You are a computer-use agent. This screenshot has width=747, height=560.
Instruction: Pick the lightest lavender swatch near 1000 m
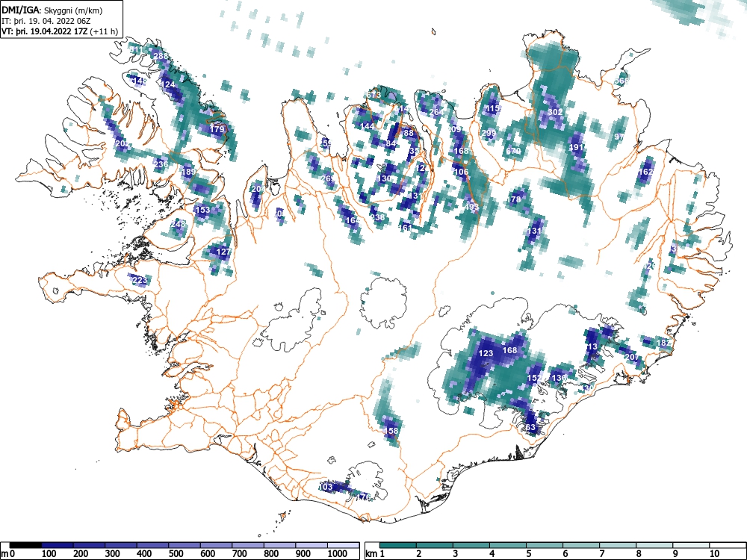343,545
